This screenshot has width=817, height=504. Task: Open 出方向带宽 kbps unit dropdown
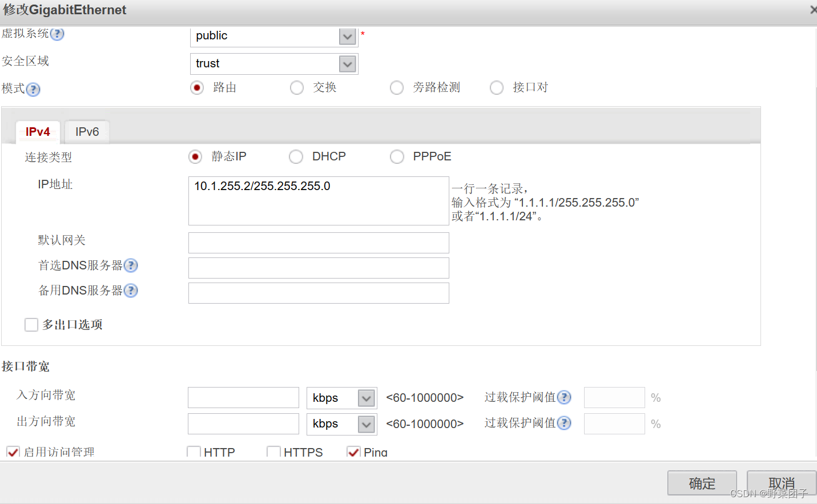tap(366, 424)
